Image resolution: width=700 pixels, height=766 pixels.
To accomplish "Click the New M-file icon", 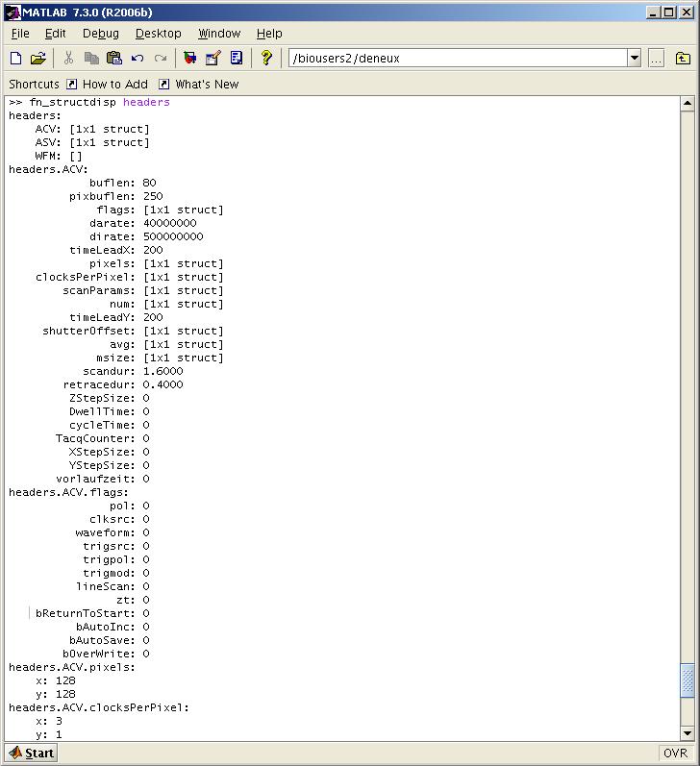I will 15,58.
